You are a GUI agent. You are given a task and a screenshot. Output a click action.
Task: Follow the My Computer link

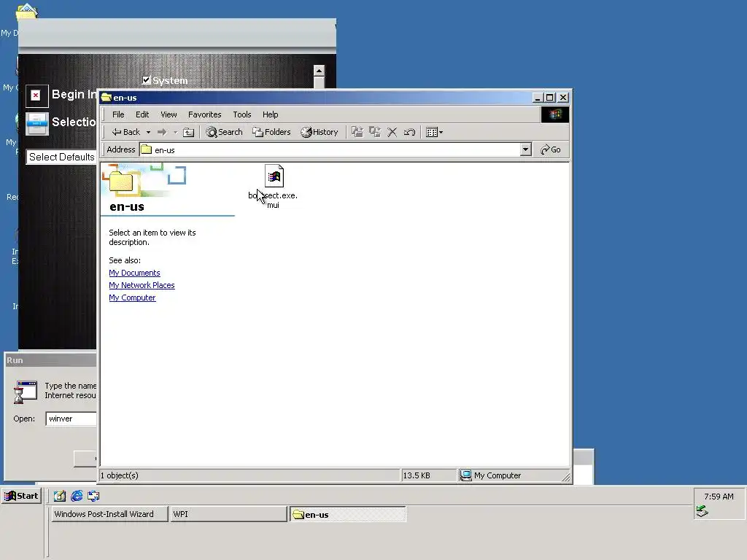point(132,297)
